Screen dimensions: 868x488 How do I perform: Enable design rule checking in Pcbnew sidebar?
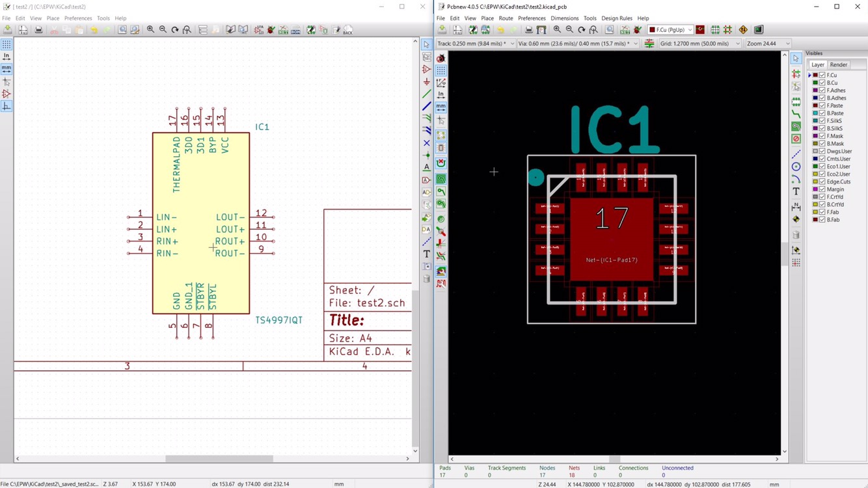pyautogui.click(x=441, y=58)
